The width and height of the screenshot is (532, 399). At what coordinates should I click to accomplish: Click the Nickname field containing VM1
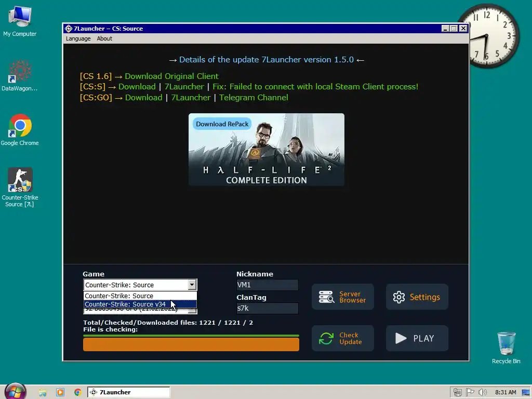click(268, 285)
